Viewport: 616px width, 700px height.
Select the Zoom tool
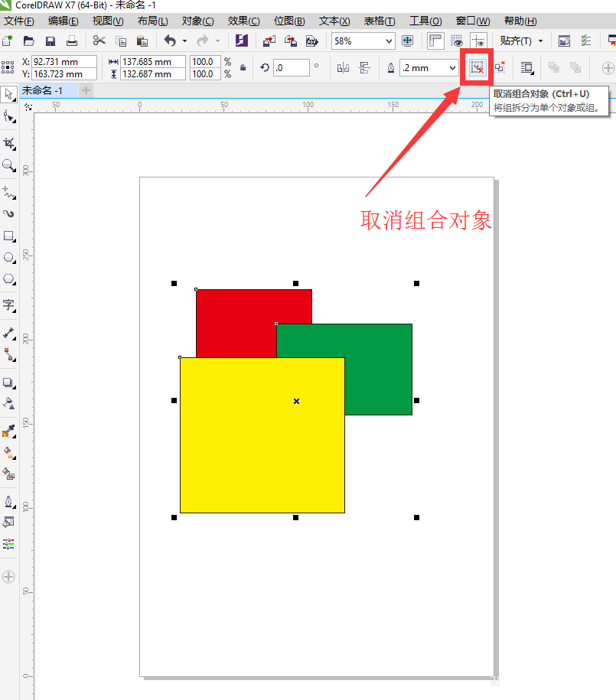9,165
